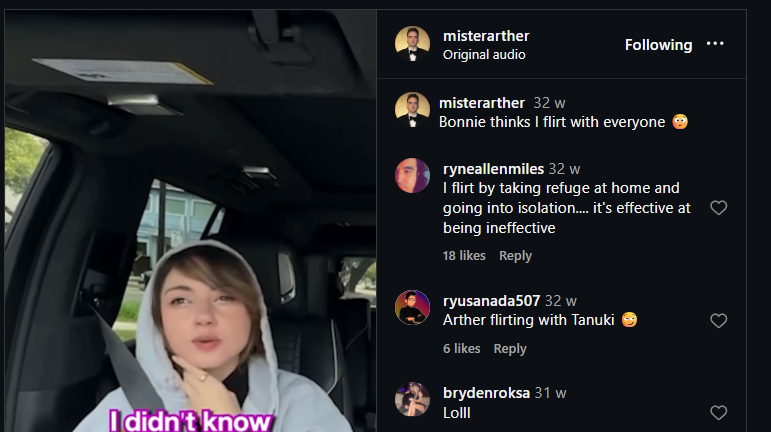Open the Original audio link
The height and width of the screenshot is (432, 771).
(484, 55)
